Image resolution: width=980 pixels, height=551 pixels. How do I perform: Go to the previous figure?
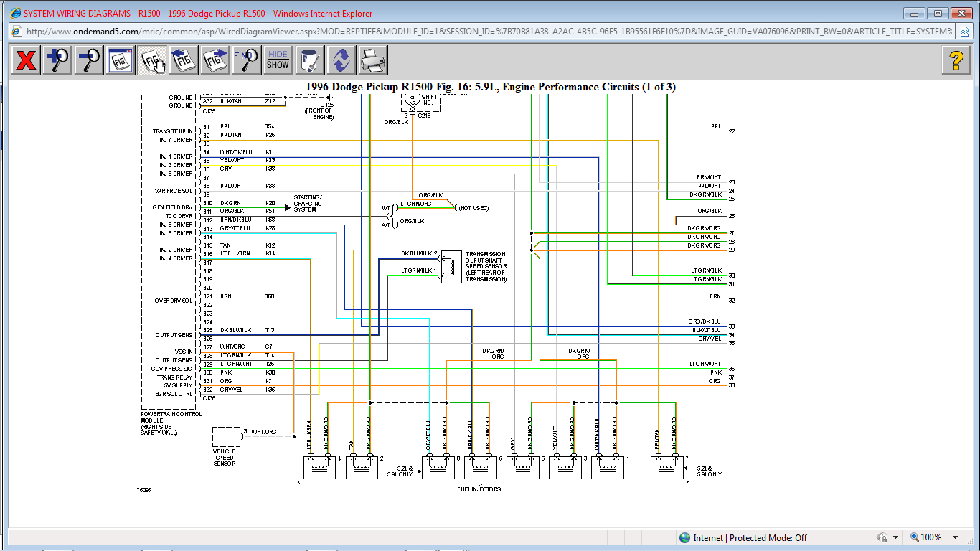pyautogui.click(x=184, y=60)
